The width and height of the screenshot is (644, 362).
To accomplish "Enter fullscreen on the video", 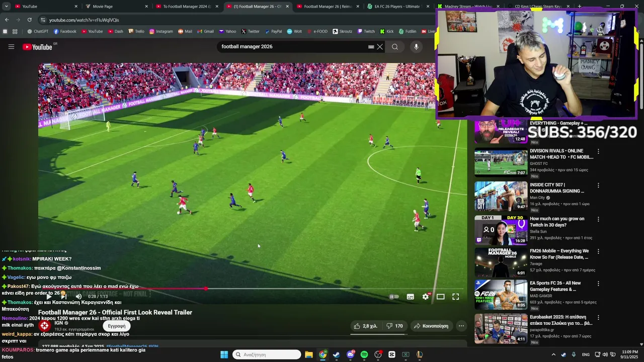I will (456, 297).
